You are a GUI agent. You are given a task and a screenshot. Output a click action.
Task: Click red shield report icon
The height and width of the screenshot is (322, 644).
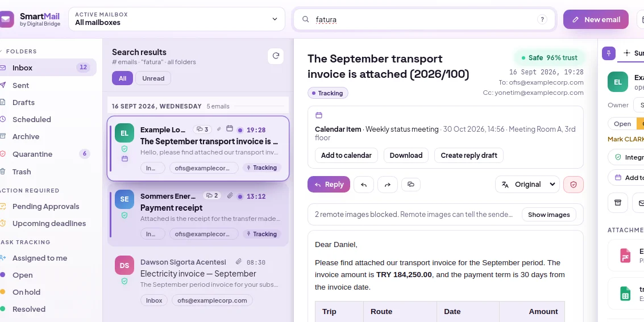point(574,185)
